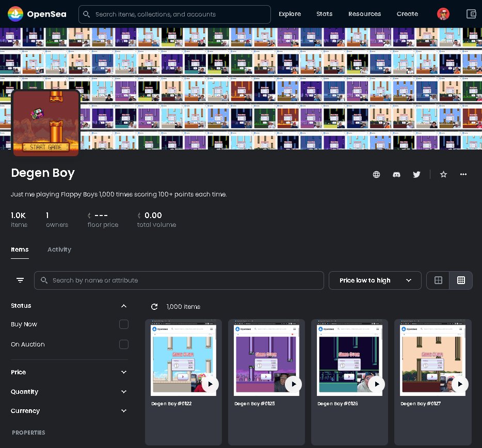The image size is (482, 448).
Task: Play Degen Boy #0126 video
Action: click(x=377, y=384)
